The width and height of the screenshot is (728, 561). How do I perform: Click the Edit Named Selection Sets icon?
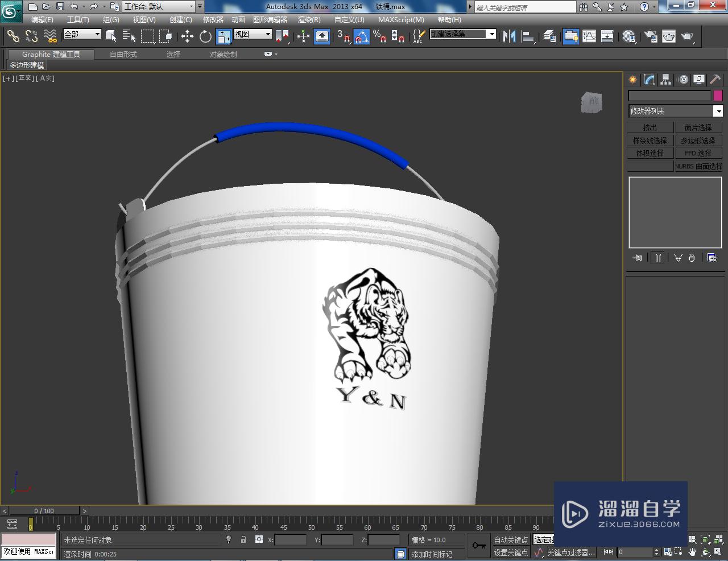pyautogui.click(x=418, y=36)
